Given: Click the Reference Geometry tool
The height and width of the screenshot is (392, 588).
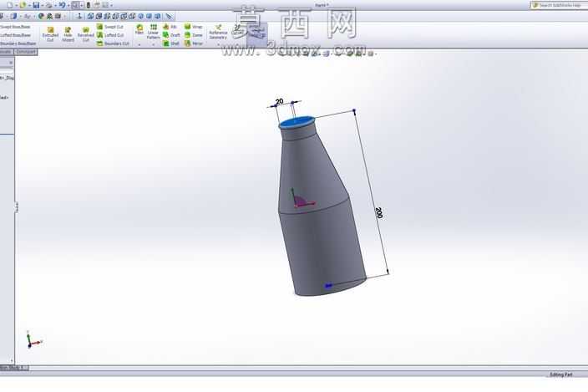Looking at the screenshot, I should [218, 32].
